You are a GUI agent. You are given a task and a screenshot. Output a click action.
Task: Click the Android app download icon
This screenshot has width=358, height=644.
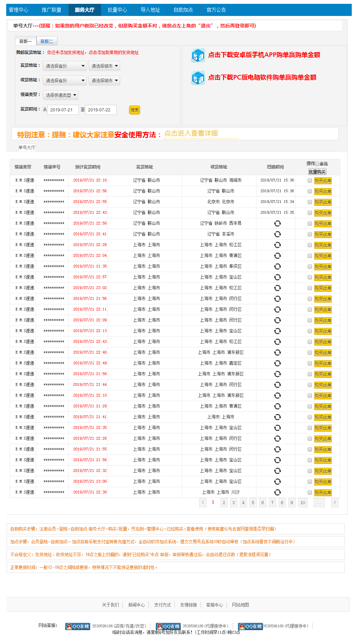click(198, 56)
